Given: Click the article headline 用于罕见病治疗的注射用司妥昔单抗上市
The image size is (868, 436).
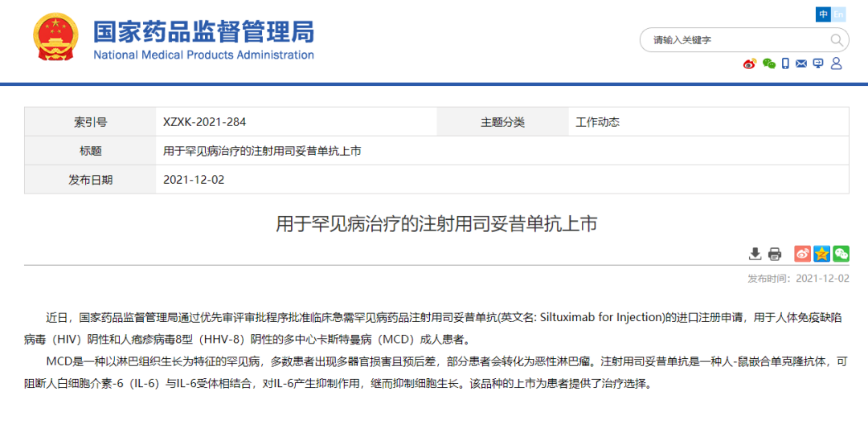Looking at the screenshot, I should [436, 224].
